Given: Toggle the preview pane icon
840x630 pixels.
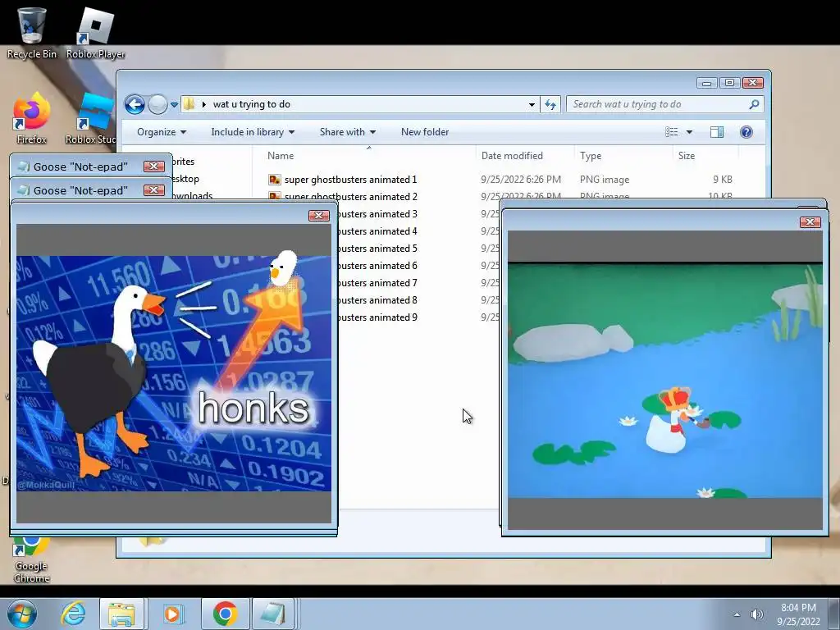Looking at the screenshot, I should [x=717, y=132].
